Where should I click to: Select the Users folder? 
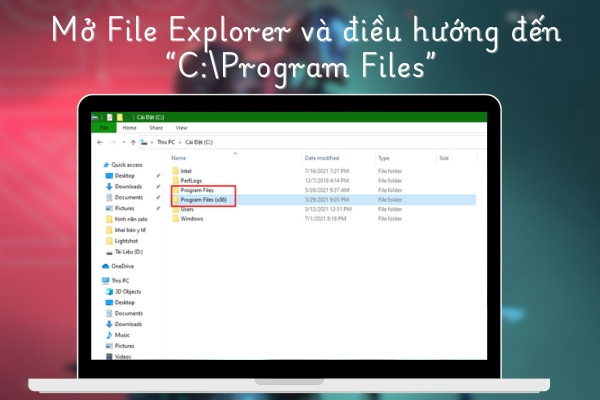183,209
